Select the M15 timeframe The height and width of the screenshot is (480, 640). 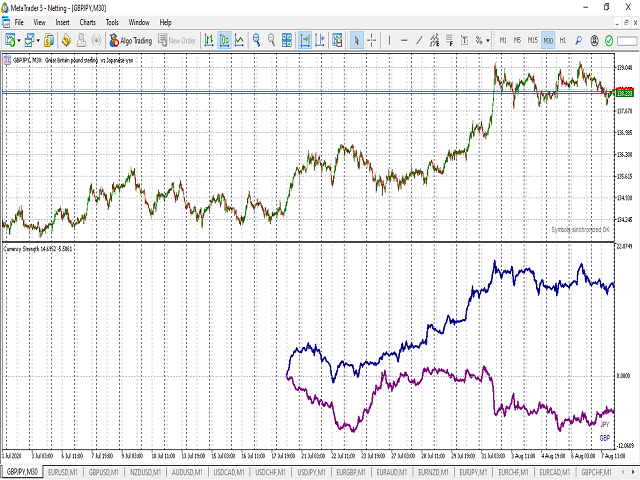(533, 41)
